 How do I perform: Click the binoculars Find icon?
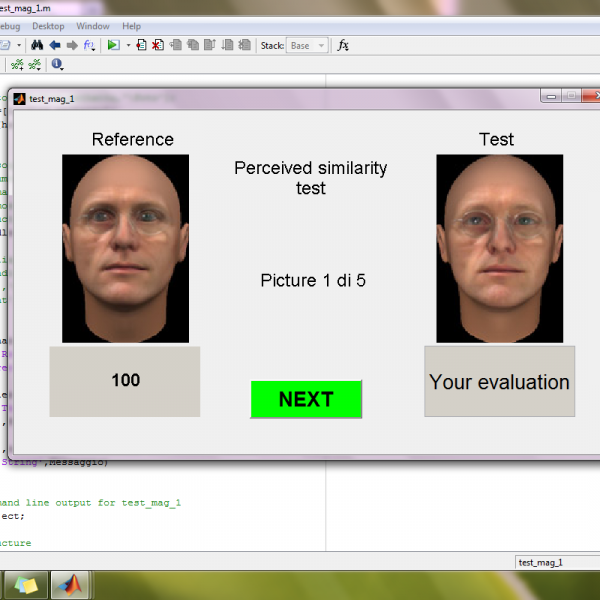(37, 45)
